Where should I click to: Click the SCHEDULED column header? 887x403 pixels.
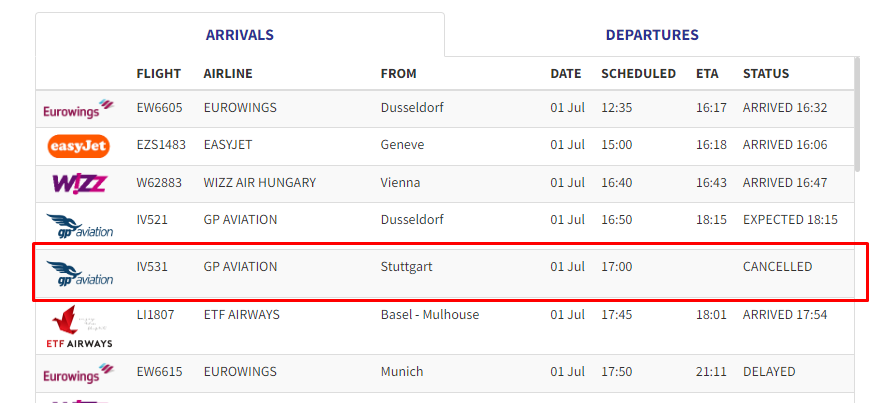[639, 74]
